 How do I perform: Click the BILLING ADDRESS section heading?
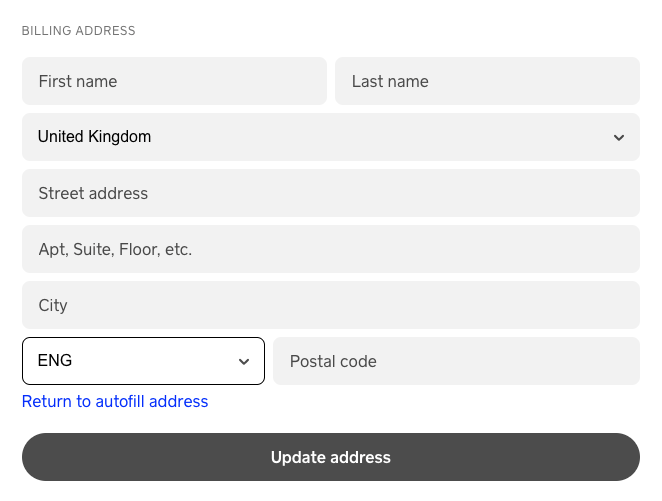coord(79,31)
